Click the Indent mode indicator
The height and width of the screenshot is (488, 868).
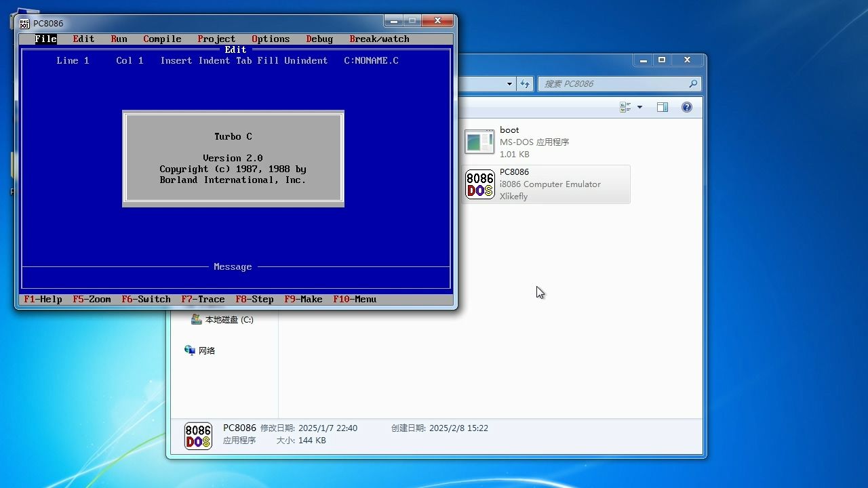point(214,61)
